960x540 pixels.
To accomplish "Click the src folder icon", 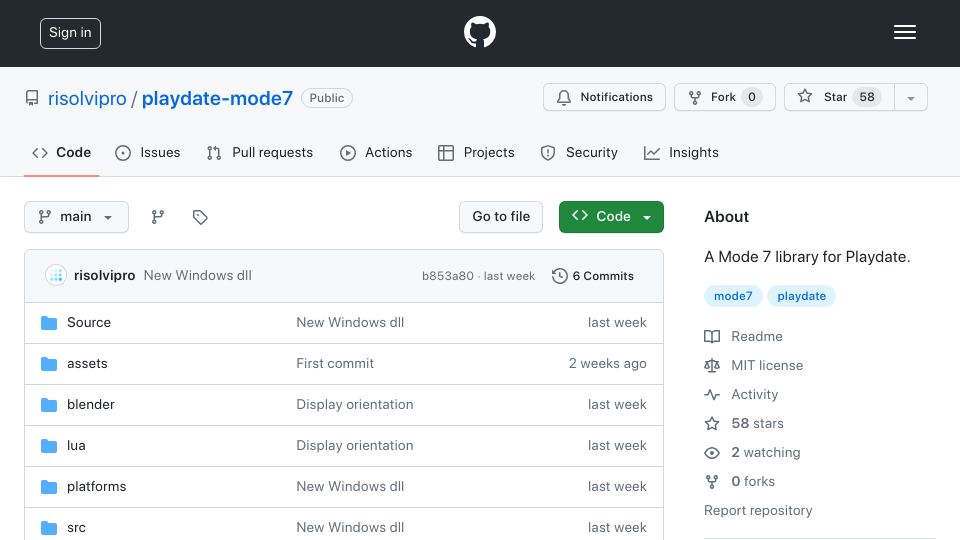I will tap(49, 528).
